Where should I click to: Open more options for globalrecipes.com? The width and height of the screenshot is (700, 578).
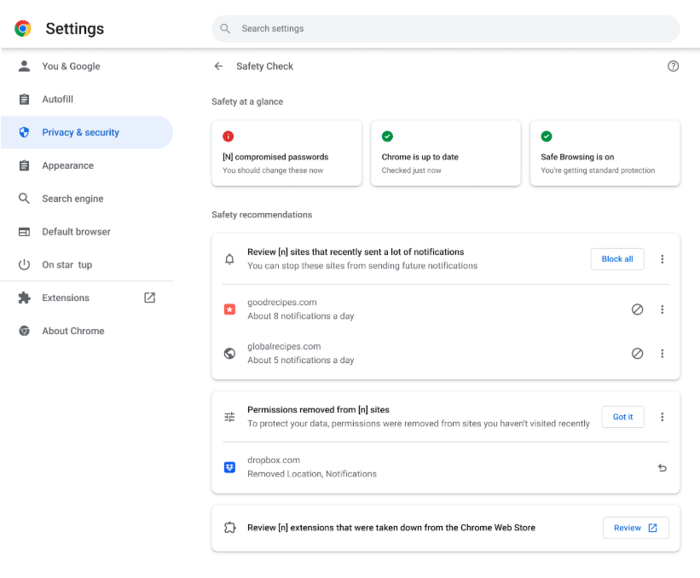tap(662, 353)
